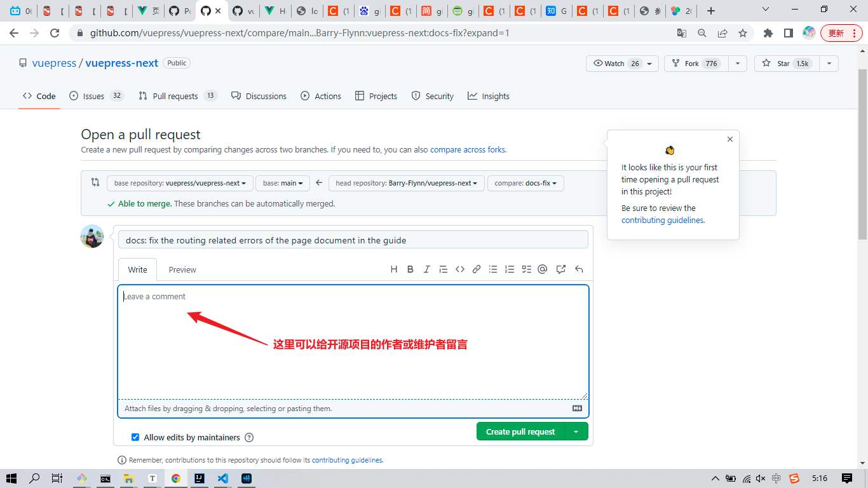This screenshot has width=868, height=488.
Task: Open the vuepress-next repository name link
Action: click(x=122, y=63)
